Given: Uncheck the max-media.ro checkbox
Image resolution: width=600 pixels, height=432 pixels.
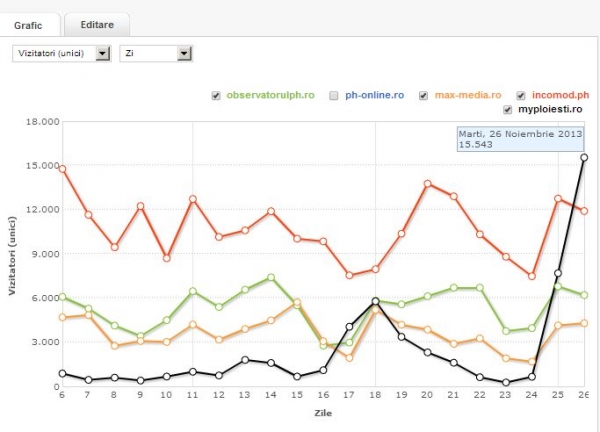Looking at the screenshot, I should click(x=423, y=95).
